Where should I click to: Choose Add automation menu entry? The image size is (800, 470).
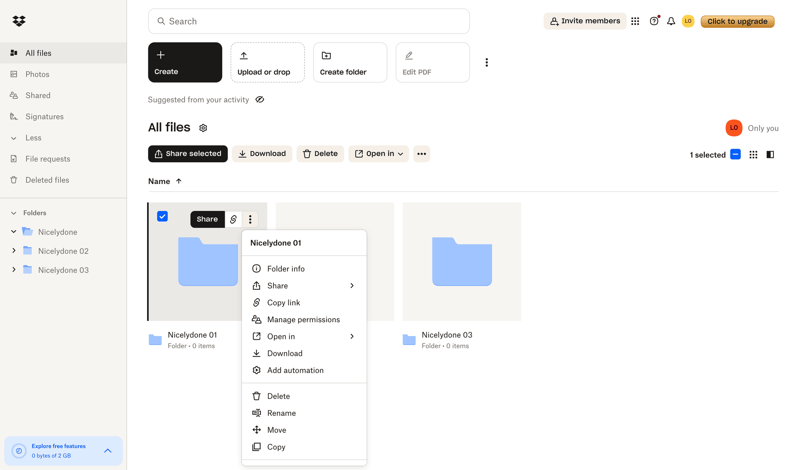click(x=304, y=370)
